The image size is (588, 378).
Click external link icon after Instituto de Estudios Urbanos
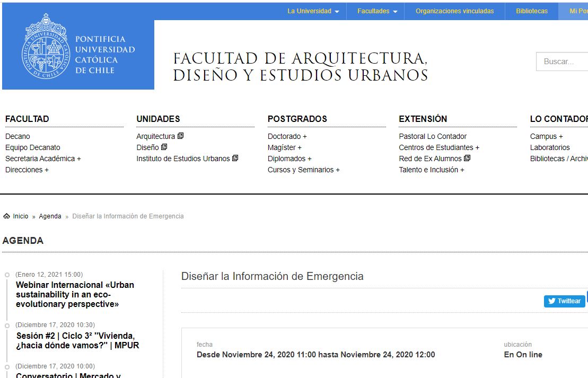pyautogui.click(x=235, y=158)
